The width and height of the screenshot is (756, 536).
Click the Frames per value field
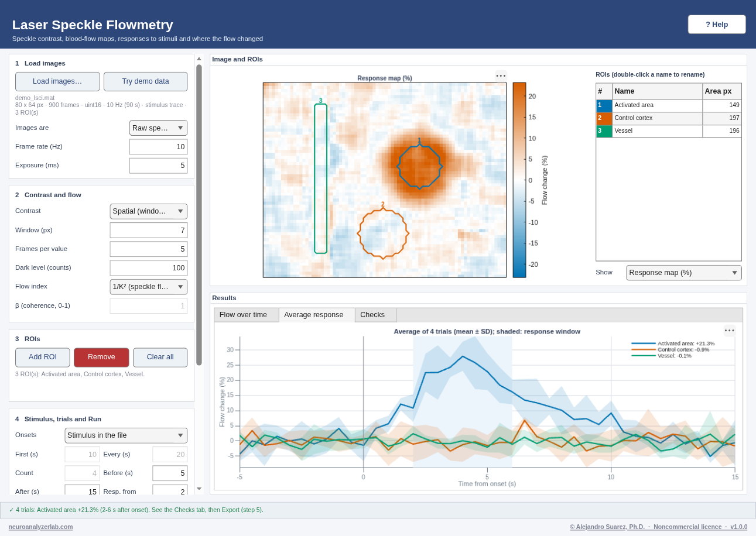pos(149,249)
